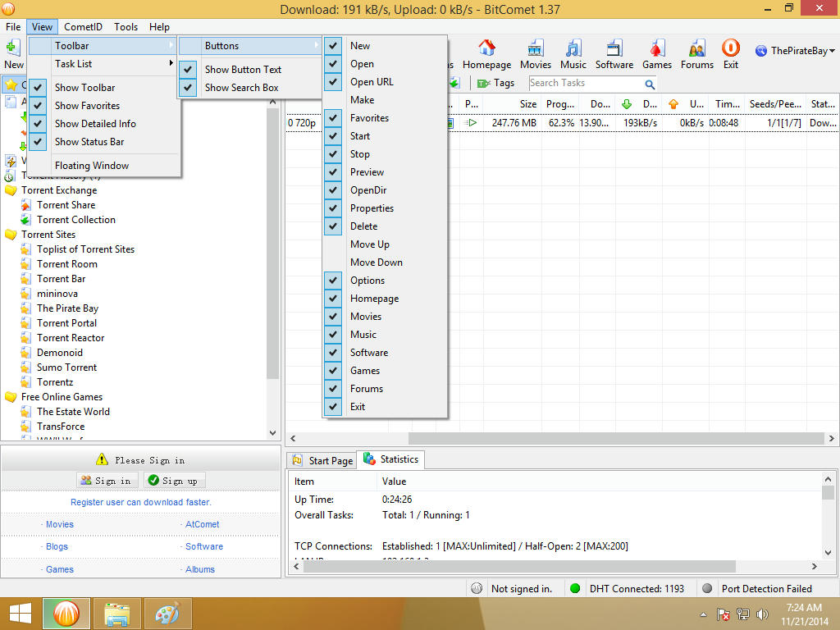Expand the Task List submenu
Image resolution: width=840 pixels, height=630 pixels.
coord(103,64)
